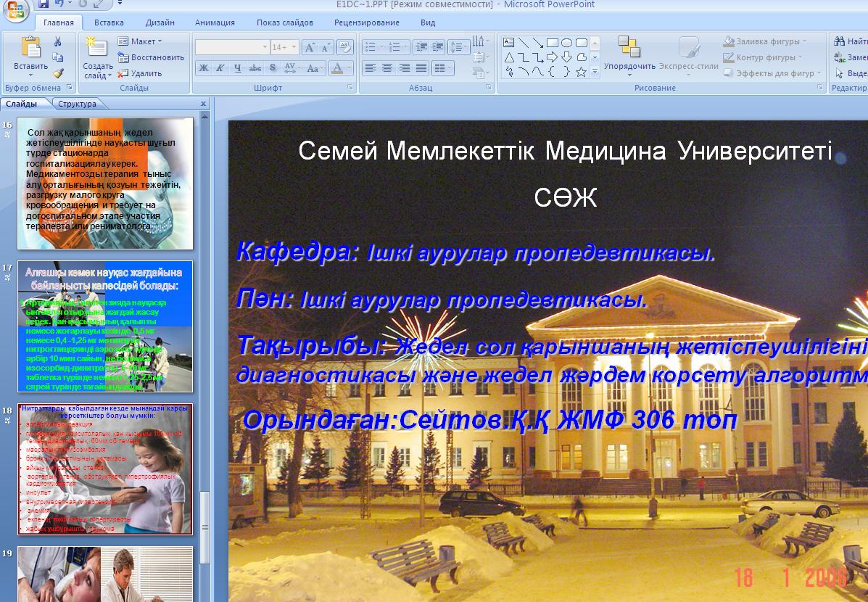Open the Упорядочить arrange icon
The height and width of the screenshot is (602, 868).
[x=629, y=46]
